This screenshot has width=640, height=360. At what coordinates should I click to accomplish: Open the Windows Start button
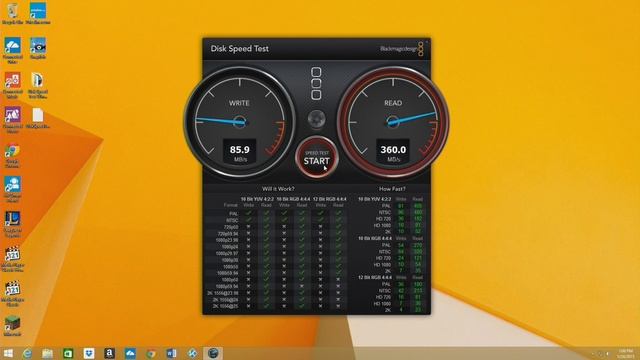click(8, 353)
